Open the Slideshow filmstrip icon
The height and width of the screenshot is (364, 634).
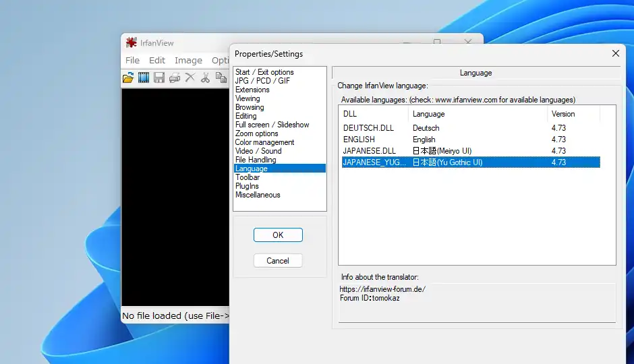[144, 78]
